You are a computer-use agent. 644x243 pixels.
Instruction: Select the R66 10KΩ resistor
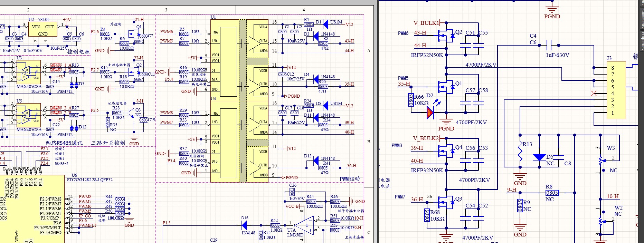(411, 100)
